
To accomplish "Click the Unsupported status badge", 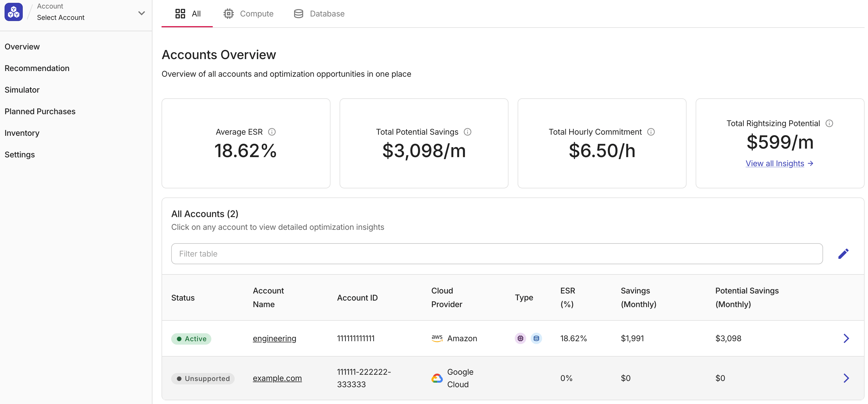I will tap(203, 378).
